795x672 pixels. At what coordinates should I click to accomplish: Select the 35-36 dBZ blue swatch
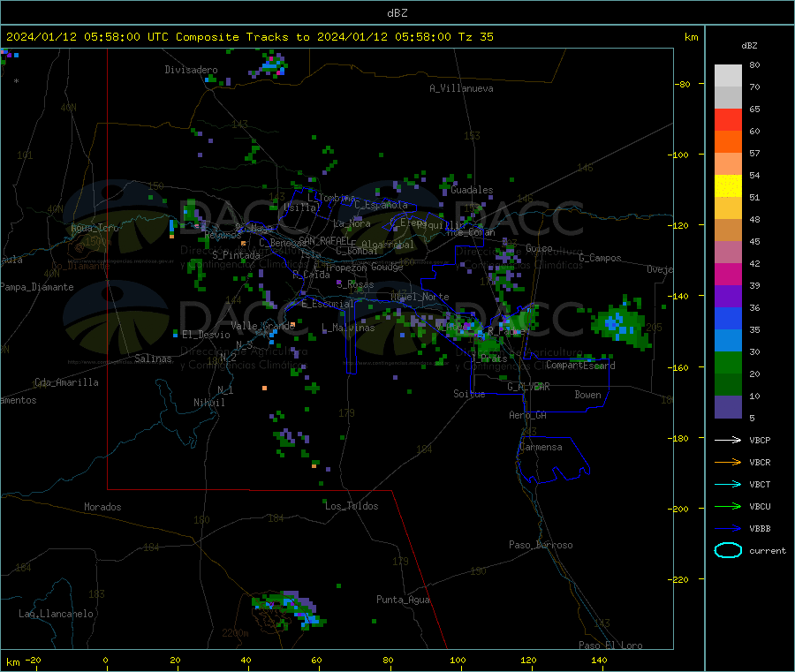click(728, 318)
